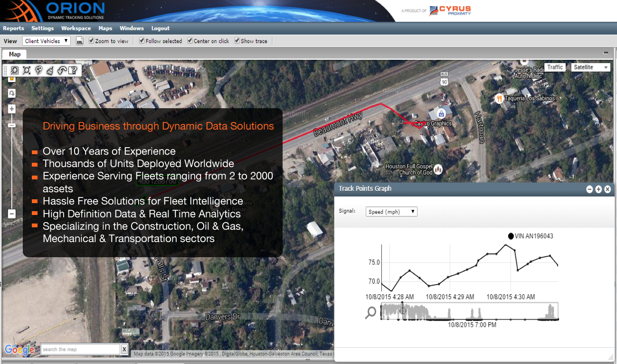Zoom out with the map minus button
The height and width of the screenshot is (364, 617).
[x=12, y=214]
